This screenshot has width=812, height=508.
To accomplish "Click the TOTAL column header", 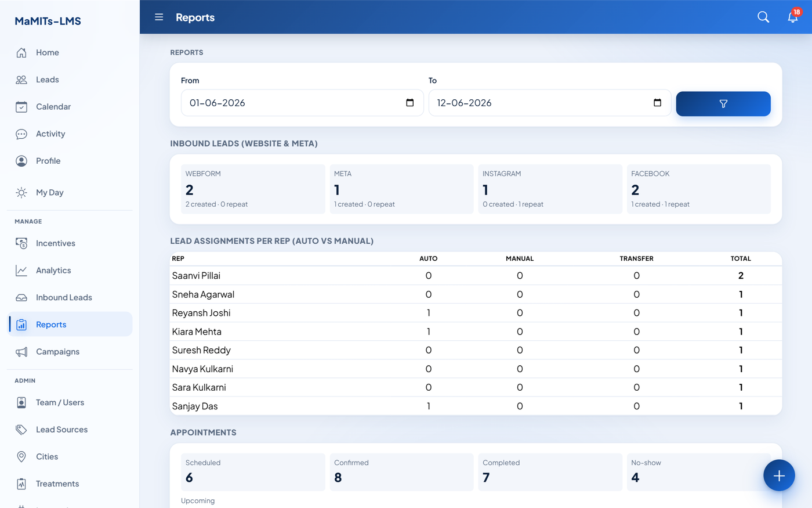I will [x=741, y=258].
